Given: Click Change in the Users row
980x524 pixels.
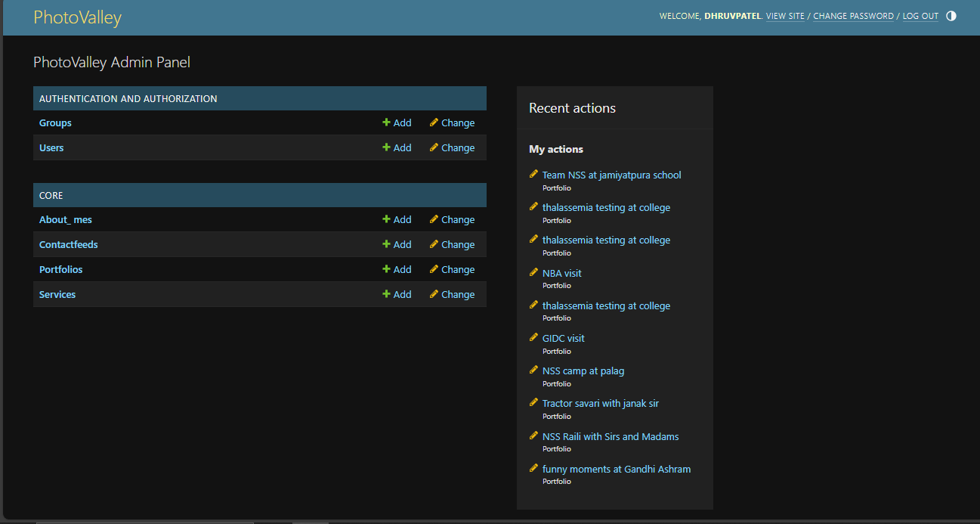Looking at the screenshot, I should coord(452,147).
